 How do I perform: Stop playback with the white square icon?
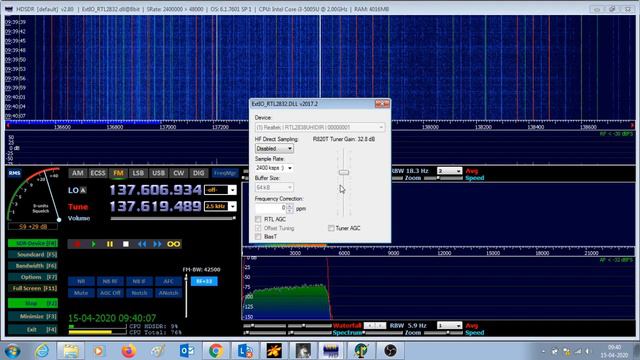(126, 244)
